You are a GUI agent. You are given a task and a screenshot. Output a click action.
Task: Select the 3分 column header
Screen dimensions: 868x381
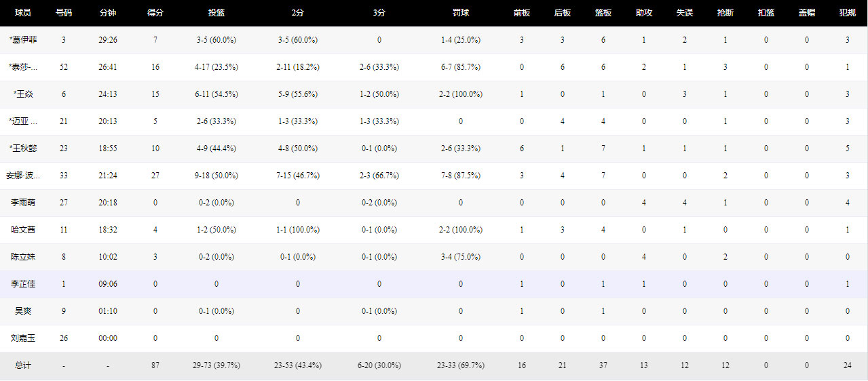pyautogui.click(x=379, y=13)
